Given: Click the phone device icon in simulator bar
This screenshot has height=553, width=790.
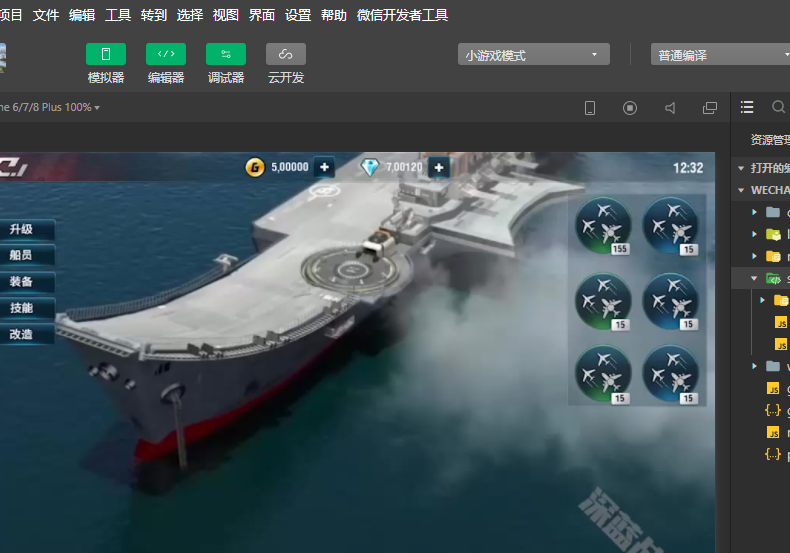Looking at the screenshot, I should (589, 108).
